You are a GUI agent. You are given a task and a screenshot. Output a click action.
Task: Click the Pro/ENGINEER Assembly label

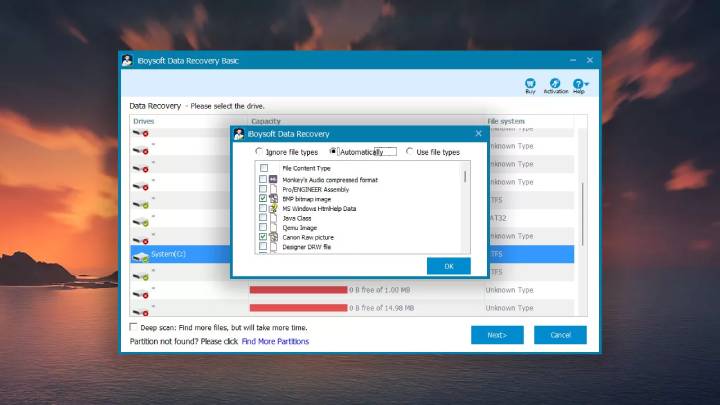[315, 190]
